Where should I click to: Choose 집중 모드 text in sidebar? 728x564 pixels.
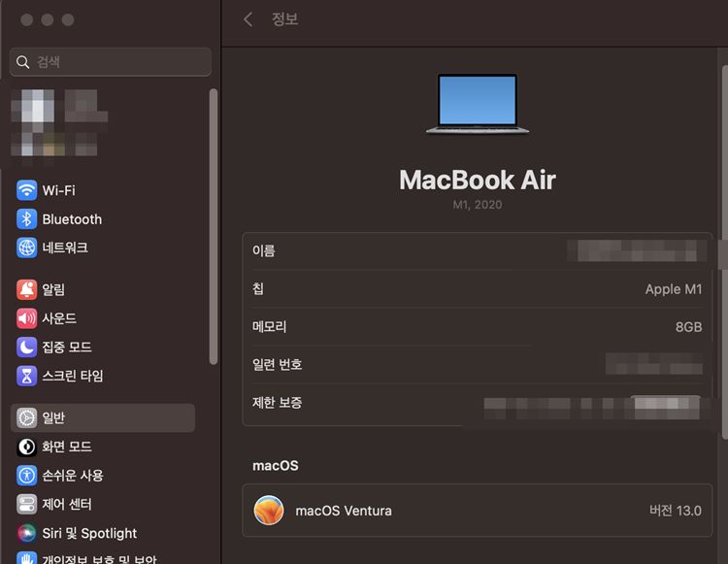pyautogui.click(x=67, y=348)
